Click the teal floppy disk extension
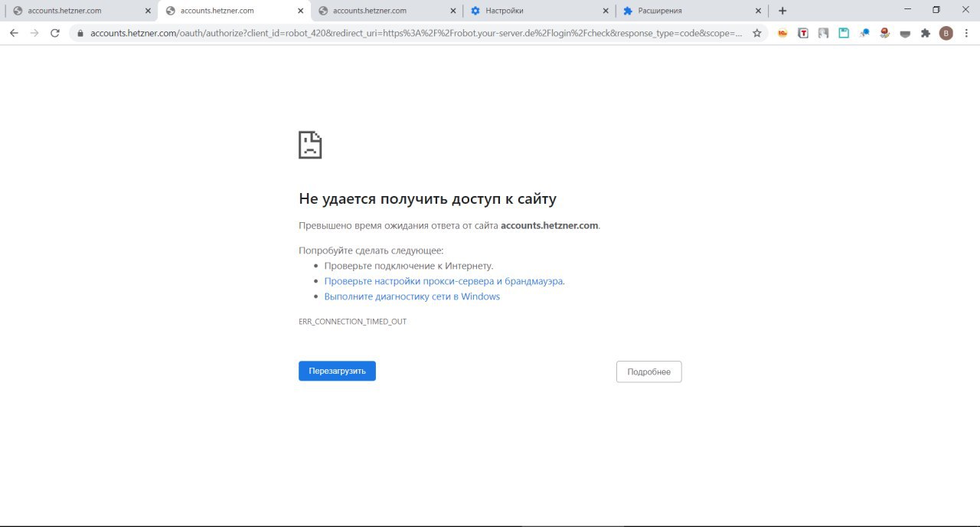Image resolution: width=980 pixels, height=527 pixels. [844, 33]
